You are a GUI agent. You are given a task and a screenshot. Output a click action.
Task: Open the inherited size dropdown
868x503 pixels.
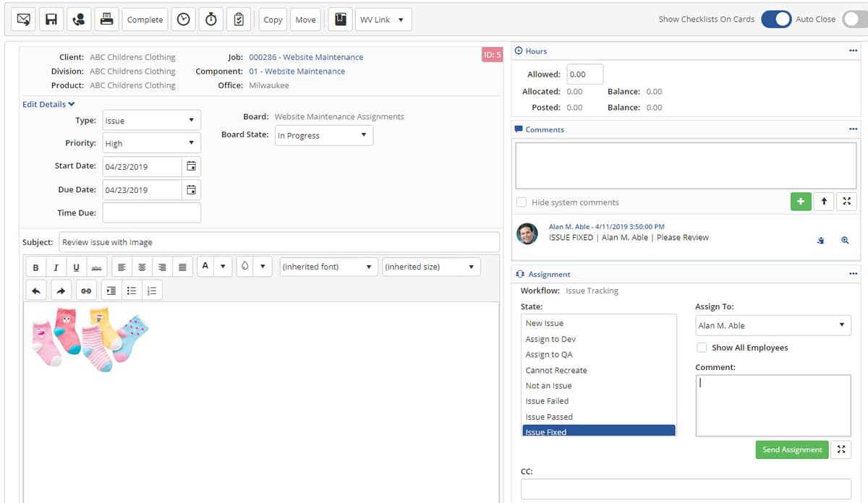(431, 267)
